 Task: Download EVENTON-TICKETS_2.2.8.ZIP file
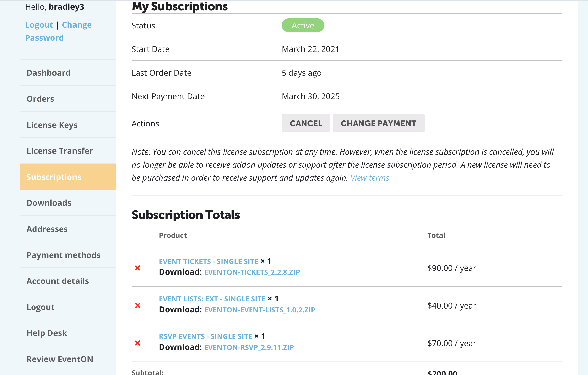pos(252,272)
